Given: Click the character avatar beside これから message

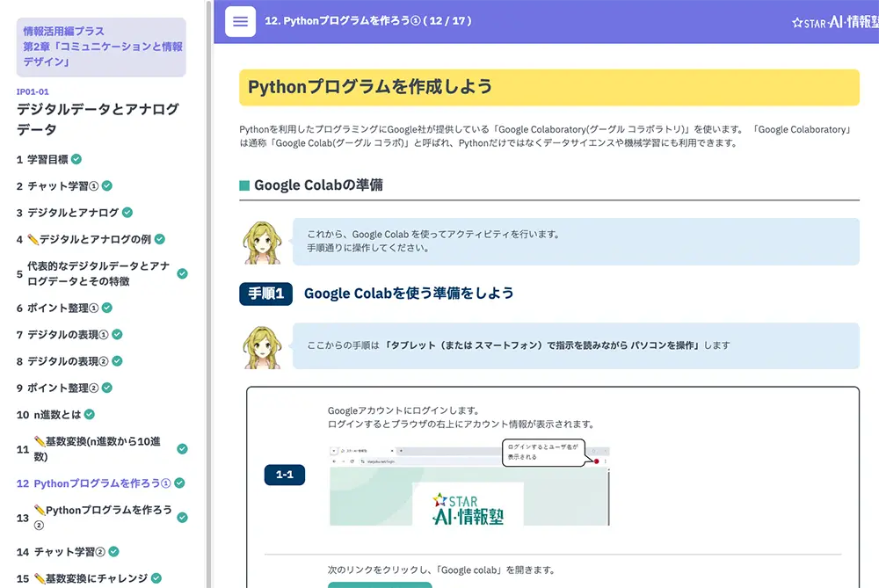Looking at the screenshot, I should 262,243.
